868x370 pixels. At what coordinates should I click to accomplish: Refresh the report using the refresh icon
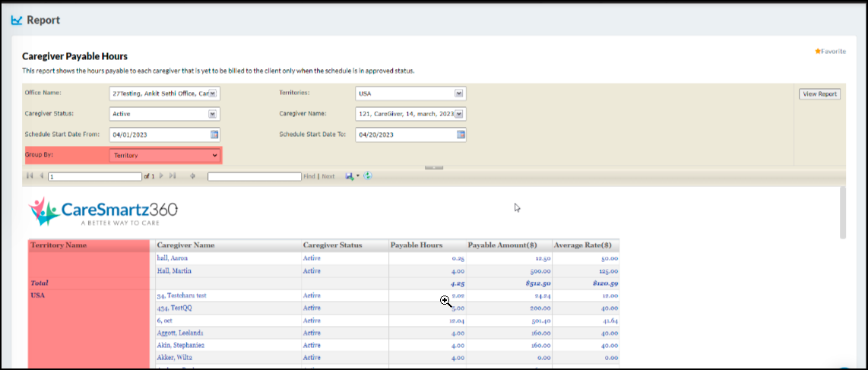coord(368,176)
